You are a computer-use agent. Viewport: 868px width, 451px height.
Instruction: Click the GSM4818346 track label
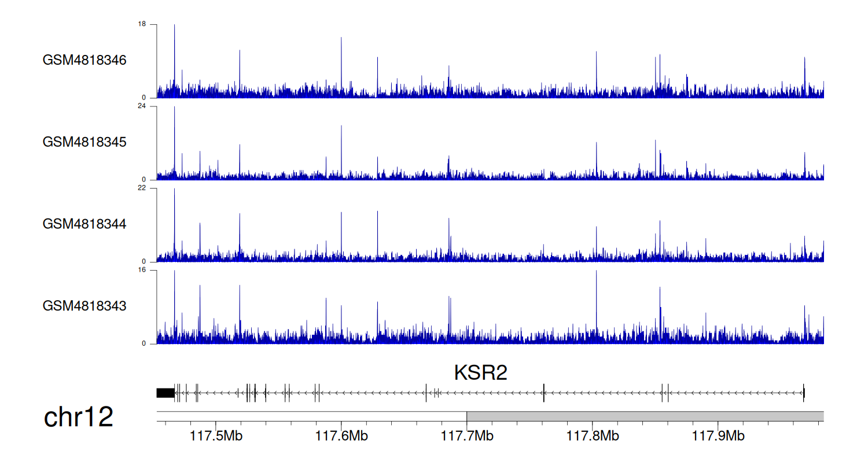tap(84, 60)
